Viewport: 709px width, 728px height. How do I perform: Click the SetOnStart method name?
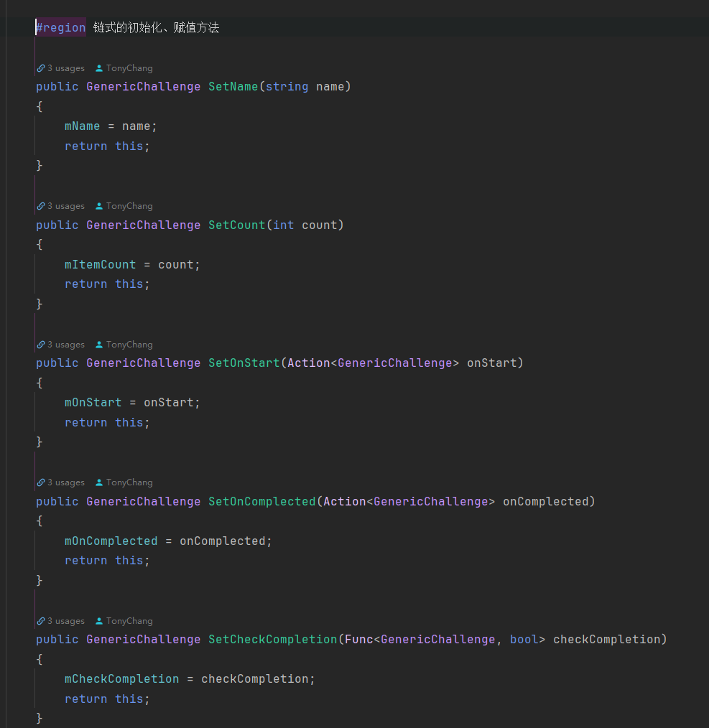pos(244,363)
